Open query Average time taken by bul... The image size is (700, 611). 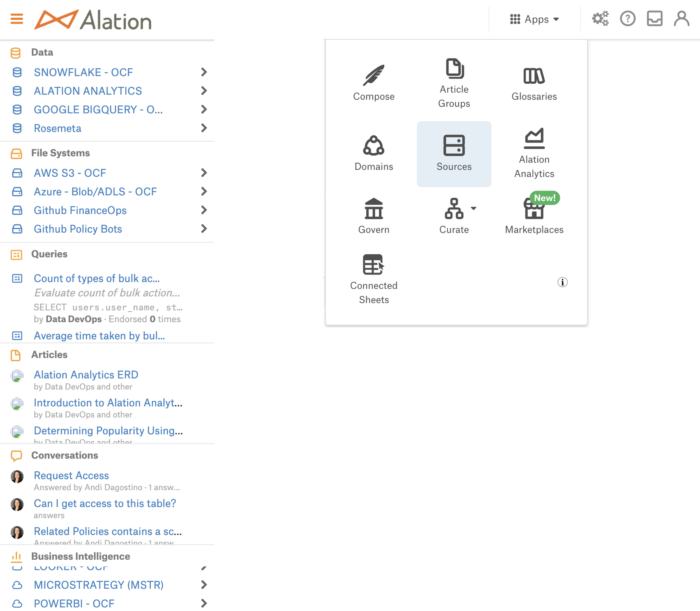click(x=99, y=336)
